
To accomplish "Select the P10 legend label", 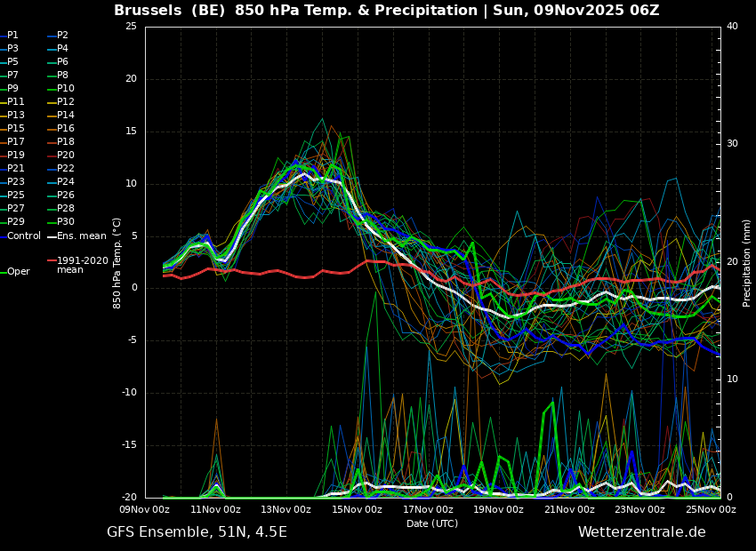I will 66,88.
